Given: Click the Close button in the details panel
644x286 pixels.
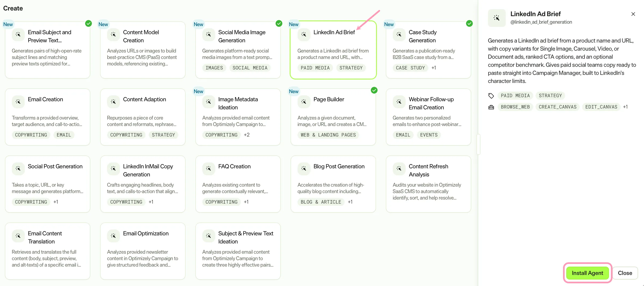Looking at the screenshot, I should (x=625, y=273).
